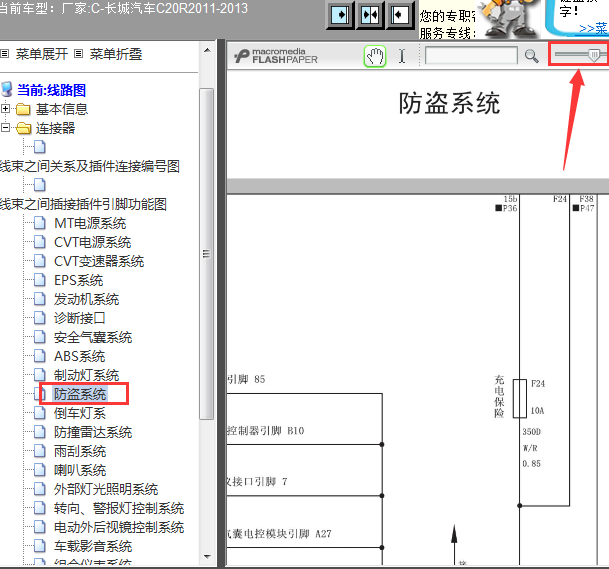Click 控制器引脚 B10 label in diagram

tap(265, 431)
